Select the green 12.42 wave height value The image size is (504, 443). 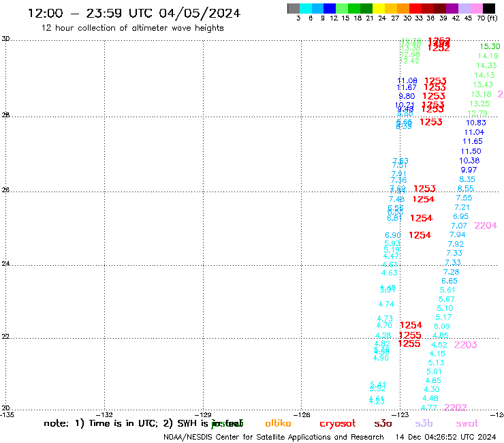409,61
